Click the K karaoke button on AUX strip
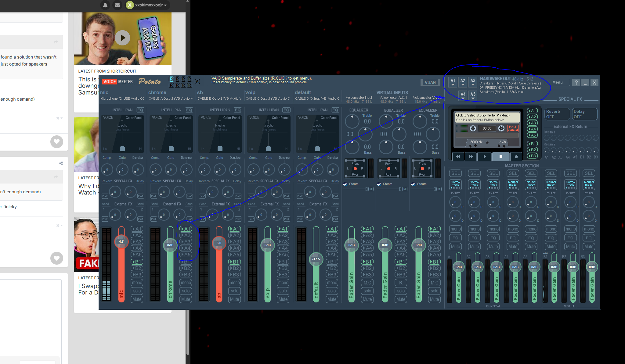 pos(401,283)
